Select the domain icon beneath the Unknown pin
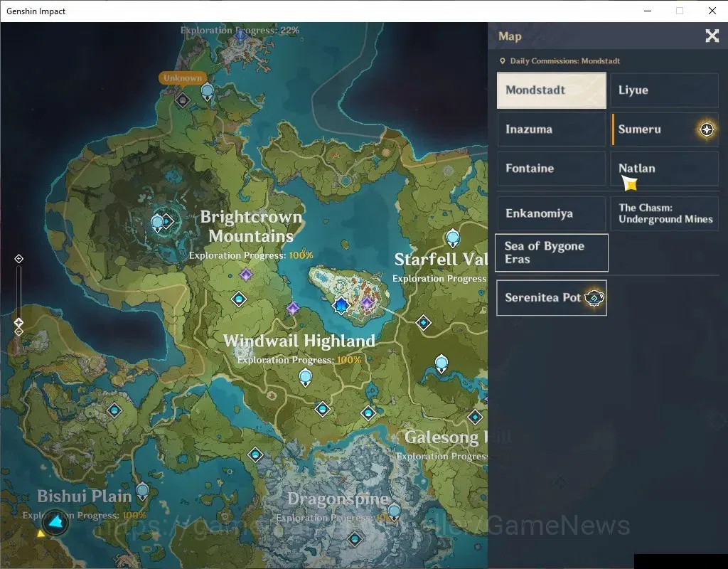Viewport: 728px width, 569px height. coord(183,100)
